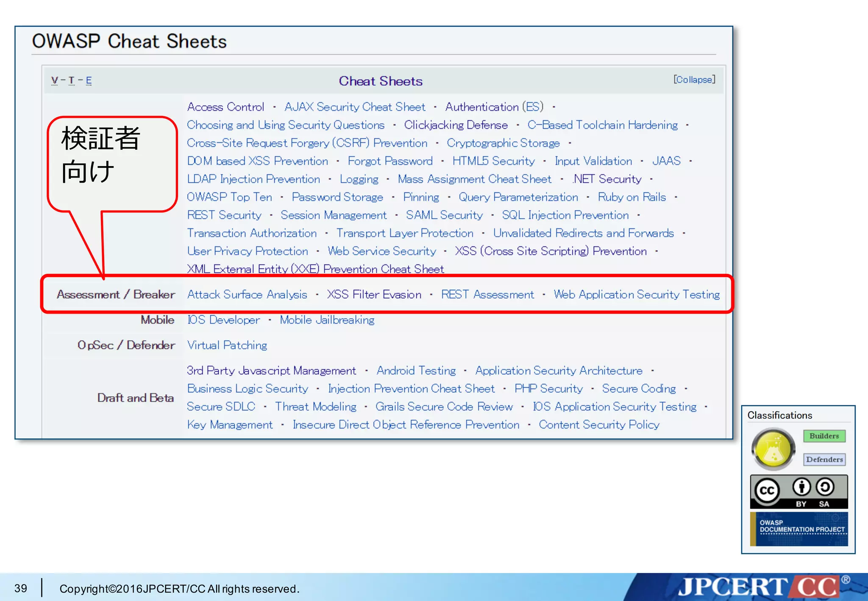Open the Virtual Patching cheat sheet

(227, 345)
